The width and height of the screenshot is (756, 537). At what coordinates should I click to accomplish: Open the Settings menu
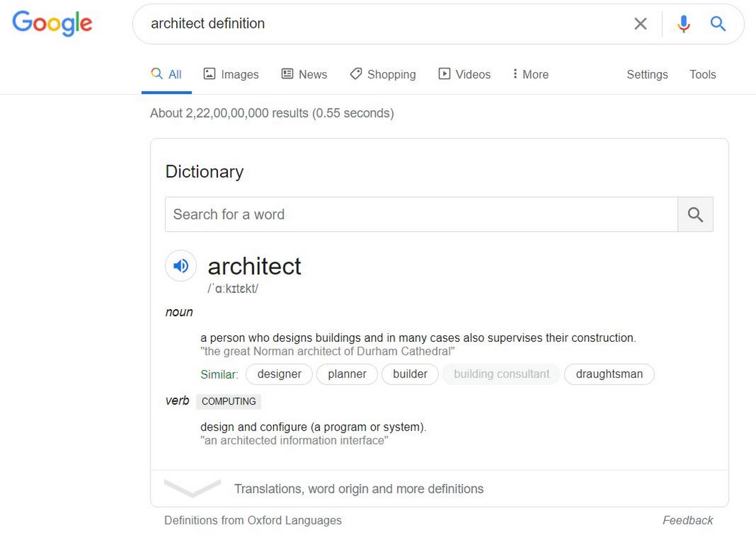coord(647,75)
